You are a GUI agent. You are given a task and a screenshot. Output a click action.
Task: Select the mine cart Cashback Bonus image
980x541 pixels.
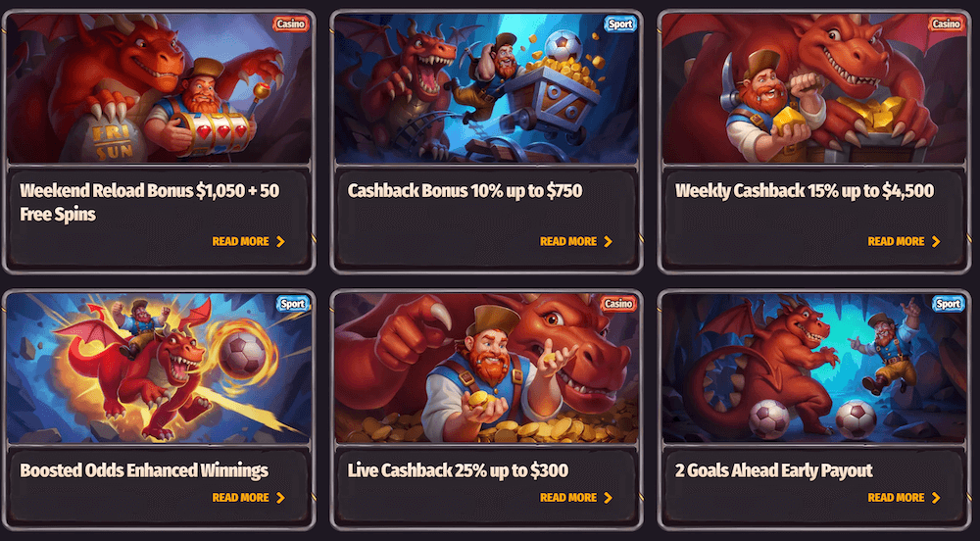pyautogui.click(x=486, y=88)
